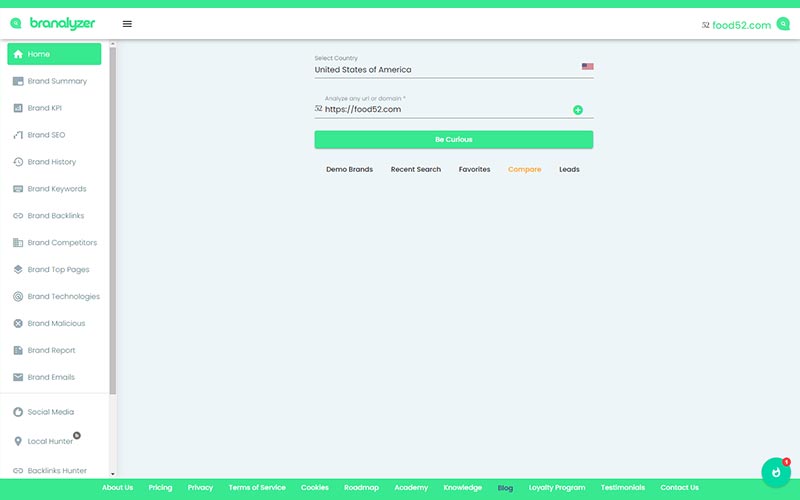Open the chat widget in the bottom corner
The image size is (800, 500).
[x=776, y=472]
